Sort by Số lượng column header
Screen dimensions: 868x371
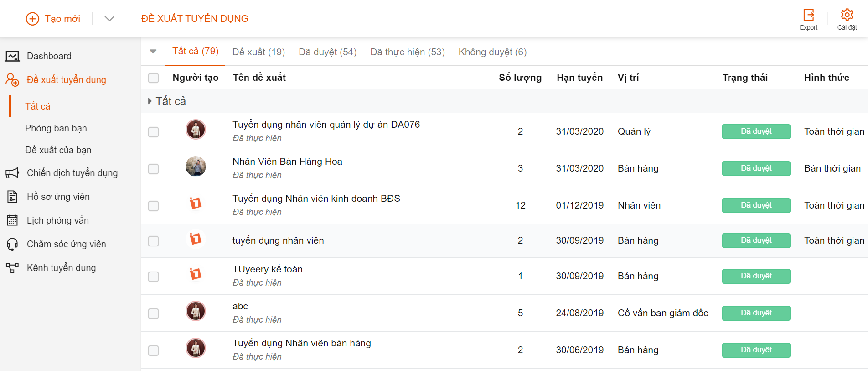(520, 78)
